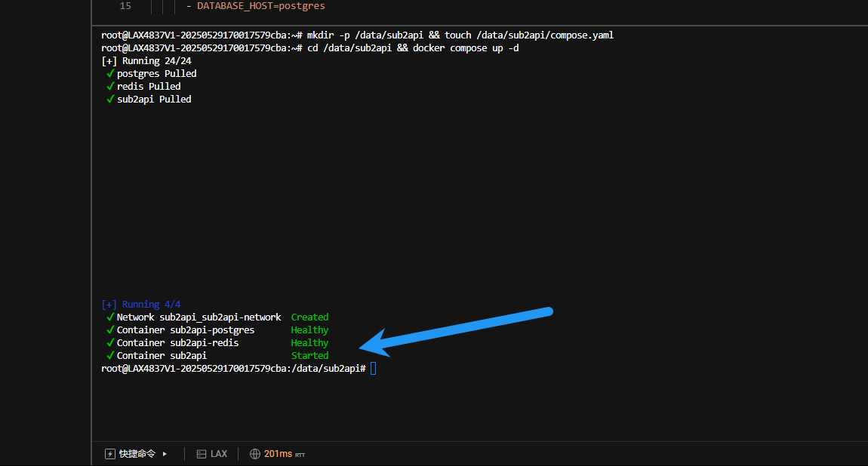
Task: Click the globe latency icon
Action: click(255, 454)
